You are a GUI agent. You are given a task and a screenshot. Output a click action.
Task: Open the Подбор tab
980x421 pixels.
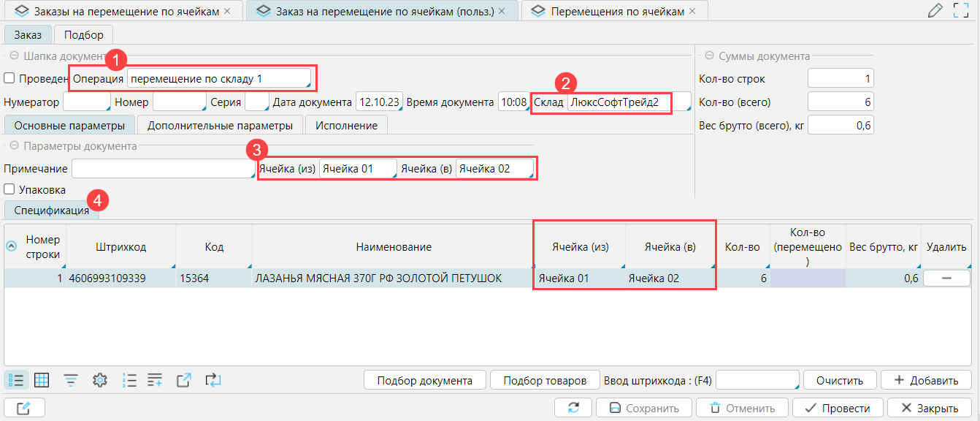click(x=83, y=34)
